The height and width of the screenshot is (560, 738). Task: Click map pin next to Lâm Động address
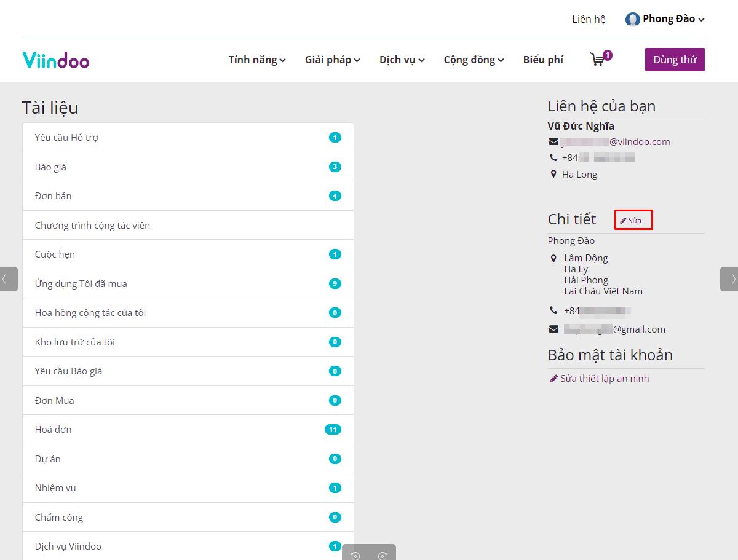click(x=553, y=258)
